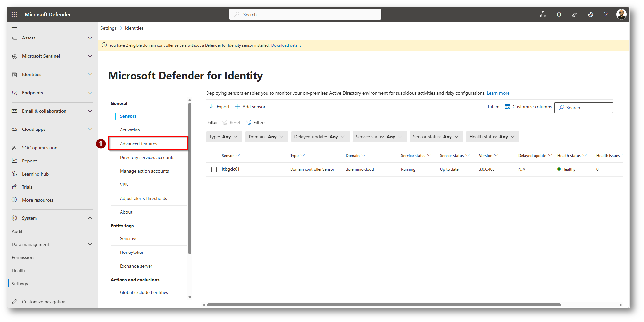Open Advanced features settings page
The height and width of the screenshot is (322, 644).
pyautogui.click(x=138, y=144)
